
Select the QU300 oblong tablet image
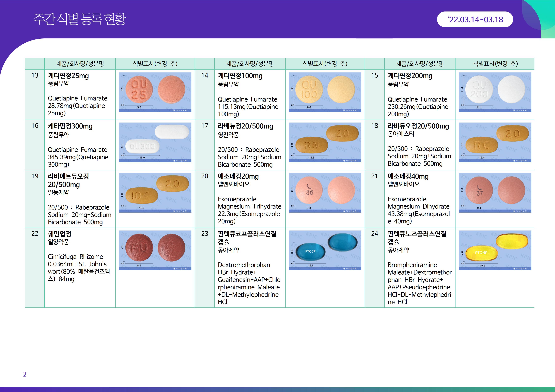tap(155, 142)
